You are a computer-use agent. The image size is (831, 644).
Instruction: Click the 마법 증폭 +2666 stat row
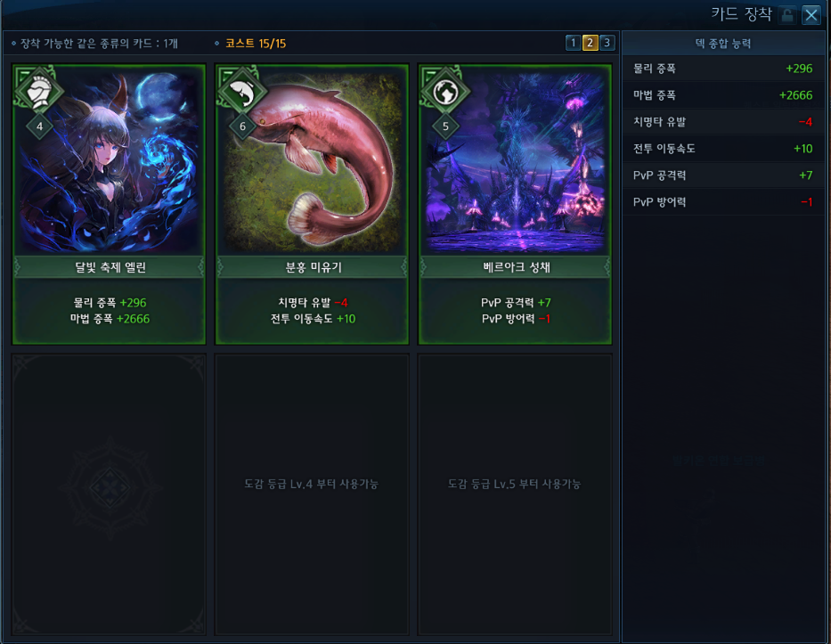pyautogui.click(x=723, y=95)
